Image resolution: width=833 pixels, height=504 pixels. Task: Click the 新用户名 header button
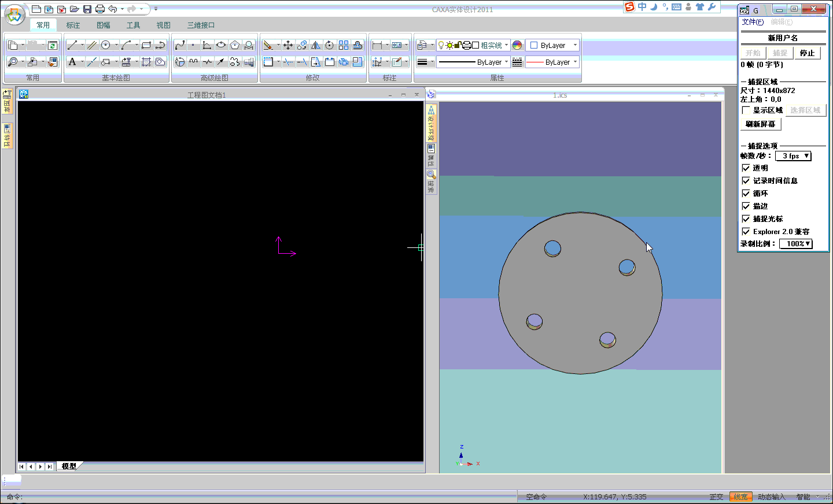click(x=783, y=38)
